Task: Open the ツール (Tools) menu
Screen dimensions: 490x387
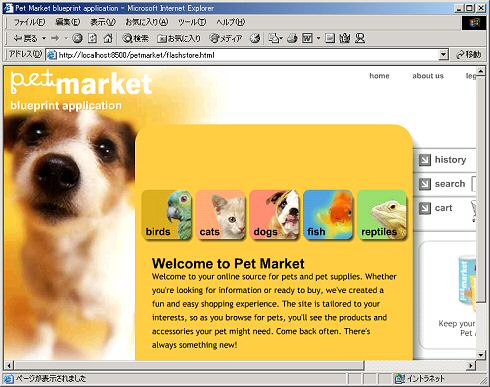Action: pyautogui.click(x=192, y=22)
